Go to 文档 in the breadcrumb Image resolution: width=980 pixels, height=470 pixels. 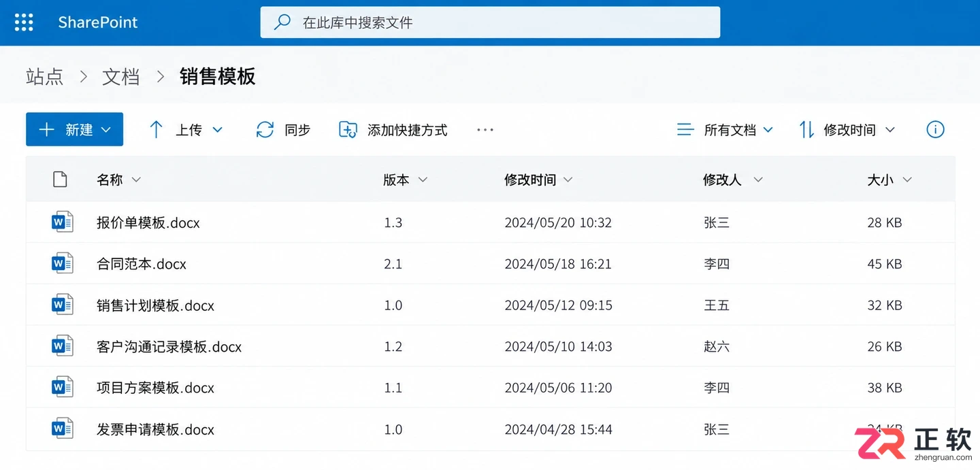pyautogui.click(x=121, y=76)
